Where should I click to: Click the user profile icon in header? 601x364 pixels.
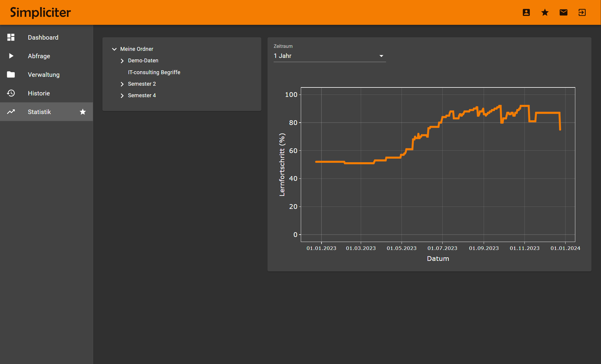click(526, 12)
